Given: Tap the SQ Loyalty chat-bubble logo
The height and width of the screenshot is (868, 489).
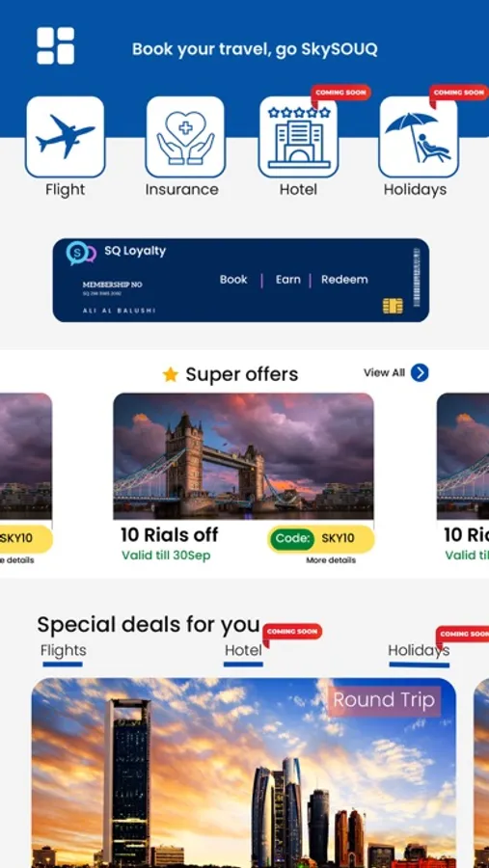Looking at the screenshot, I should coord(81,253).
